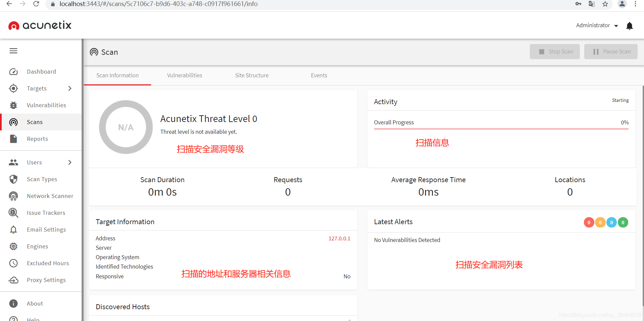Click the Proxy Settings cloud icon
Viewport: 644px width, 321px height.
pyautogui.click(x=13, y=280)
